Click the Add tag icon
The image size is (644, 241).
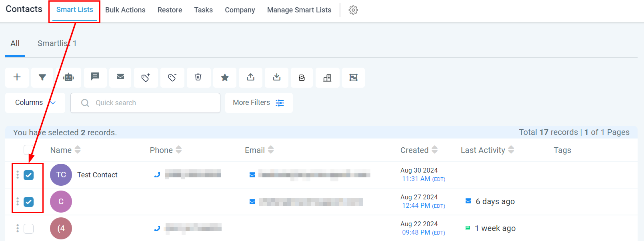pyautogui.click(x=146, y=77)
